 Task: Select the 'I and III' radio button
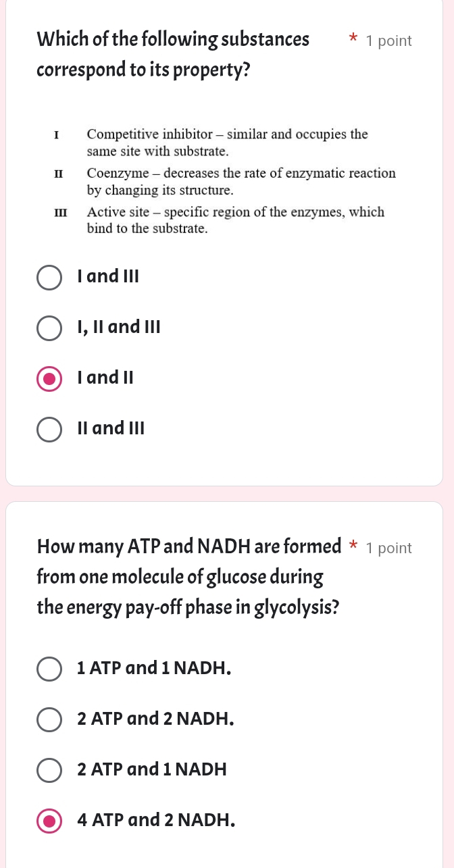[x=49, y=277]
